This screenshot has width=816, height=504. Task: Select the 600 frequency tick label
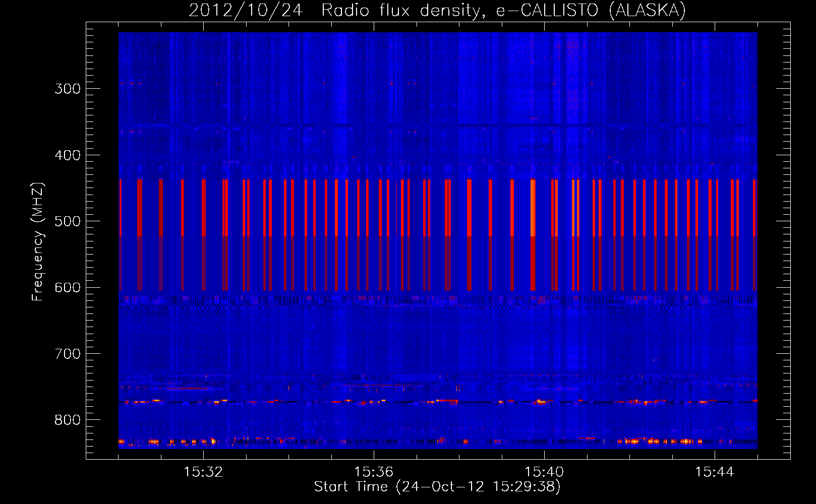[68, 288]
